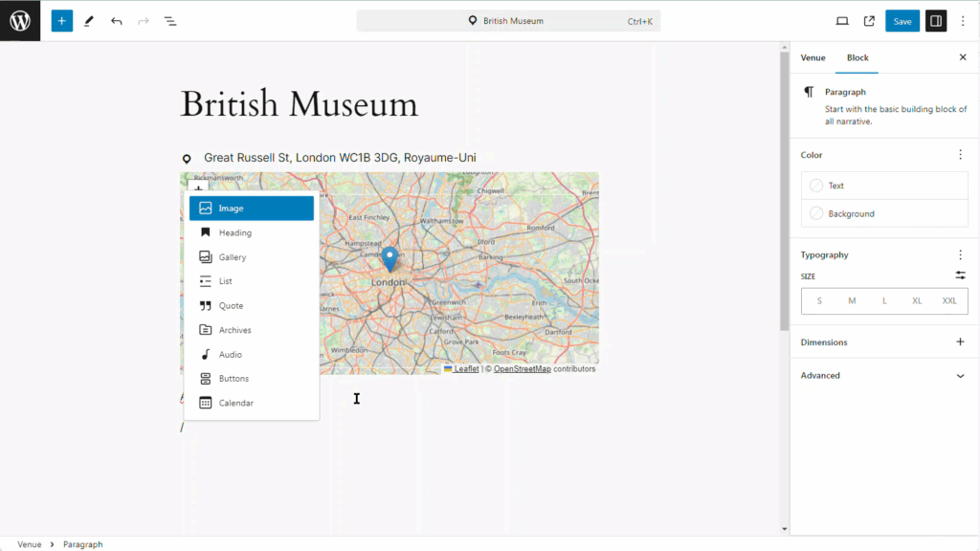Viewport: 980px width, 551px height.
Task: Click the WordPress logo icon
Action: tap(20, 20)
